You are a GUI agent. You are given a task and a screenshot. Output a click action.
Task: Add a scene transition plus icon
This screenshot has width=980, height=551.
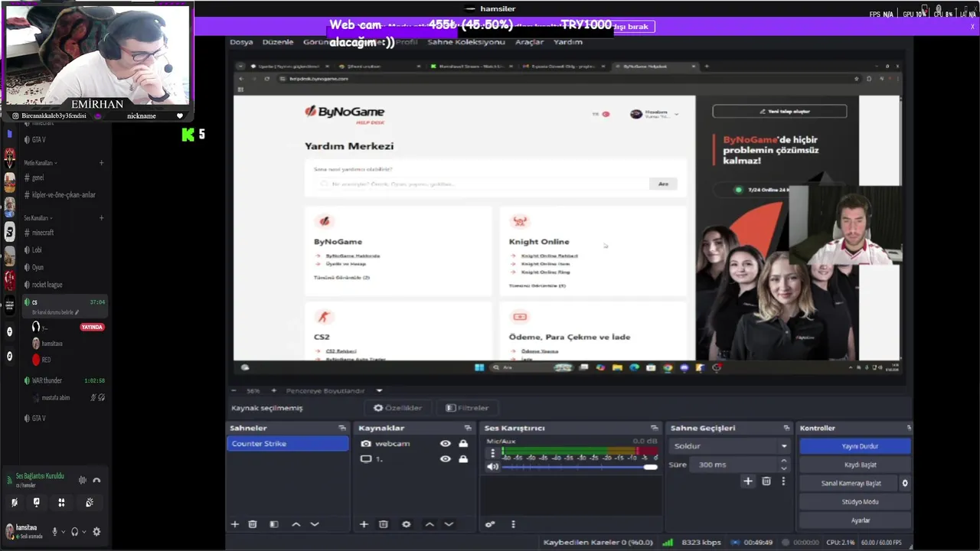point(748,481)
